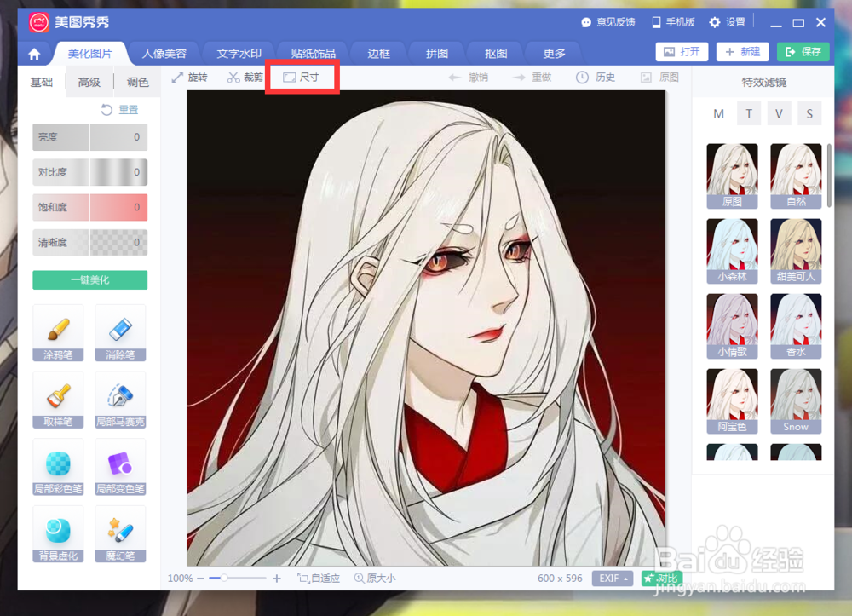Open the 尺寸 resize tool
This screenshot has height=616, width=852.
click(x=302, y=78)
